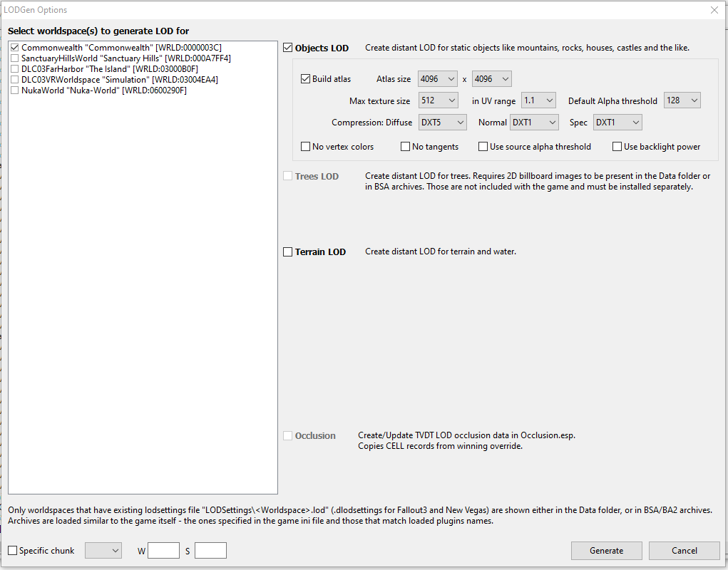Select NukaWorld "Nuka-World" [WRLD:0600290F] row text
Viewport: 728px width, 570px height.
click(x=104, y=90)
